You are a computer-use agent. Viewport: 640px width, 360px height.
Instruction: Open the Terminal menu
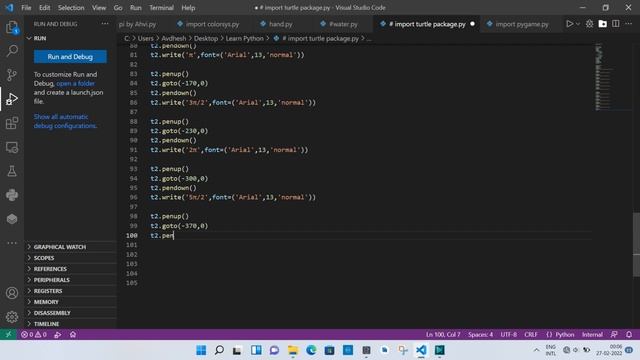pos(161,8)
